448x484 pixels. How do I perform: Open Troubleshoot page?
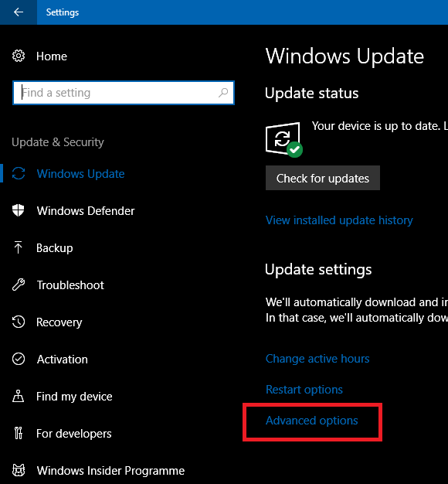[x=70, y=285]
